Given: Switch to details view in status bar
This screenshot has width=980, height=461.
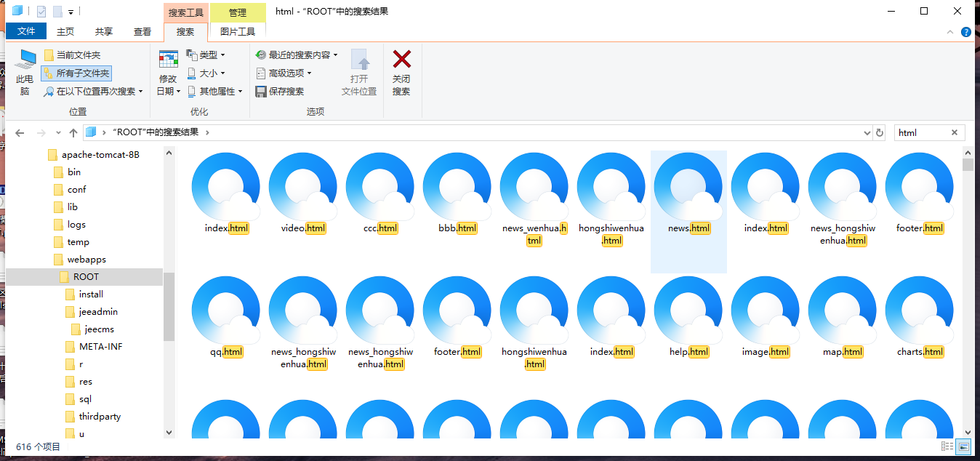Looking at the screenshot, I should pyautogui.click(x=947, y=446).
